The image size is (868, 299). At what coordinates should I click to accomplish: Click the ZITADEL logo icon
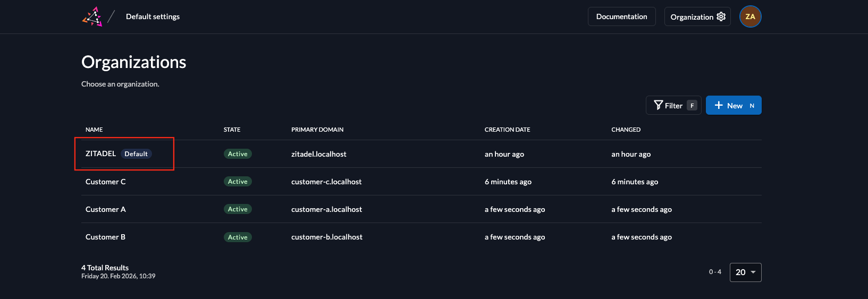click(x=92, y=17)
